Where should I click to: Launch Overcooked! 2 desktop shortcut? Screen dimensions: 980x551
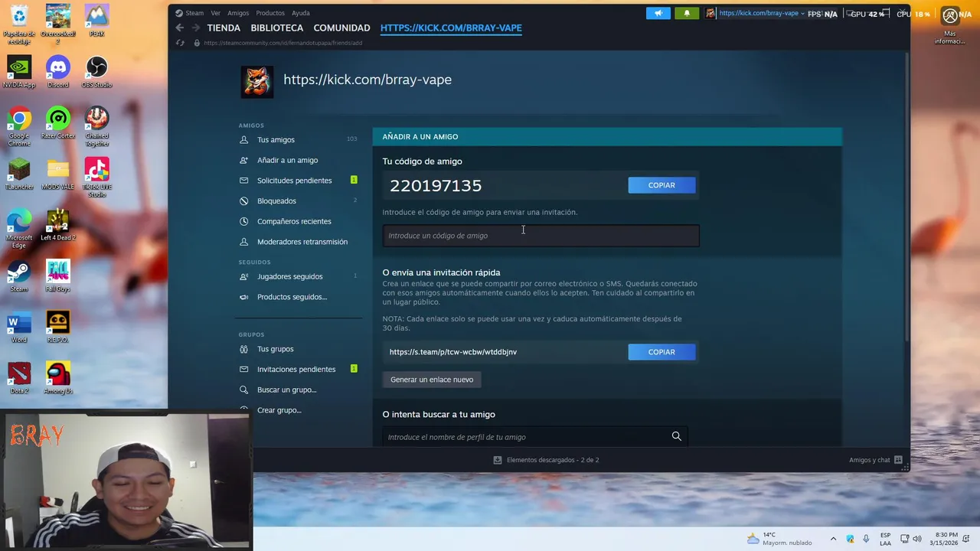pos(58,23)
